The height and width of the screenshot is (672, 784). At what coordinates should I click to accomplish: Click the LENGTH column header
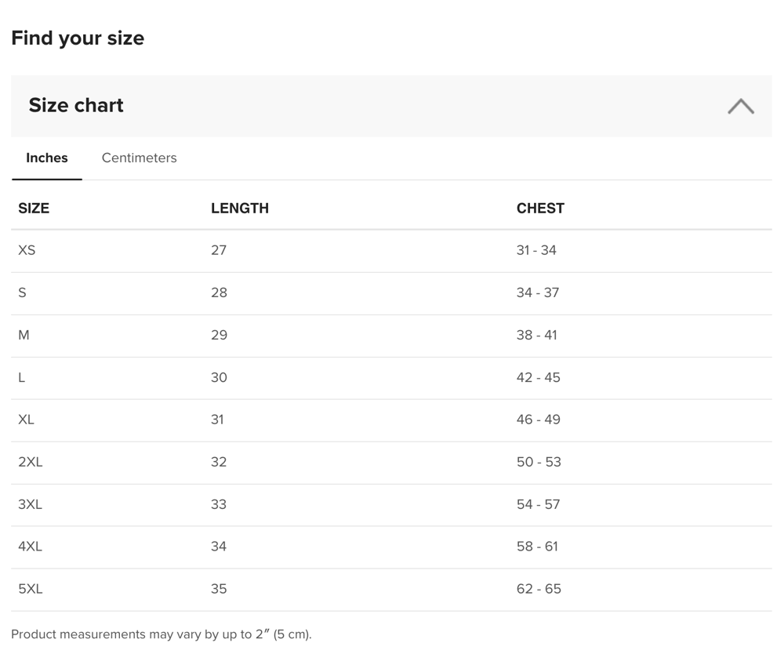(240, 208)
